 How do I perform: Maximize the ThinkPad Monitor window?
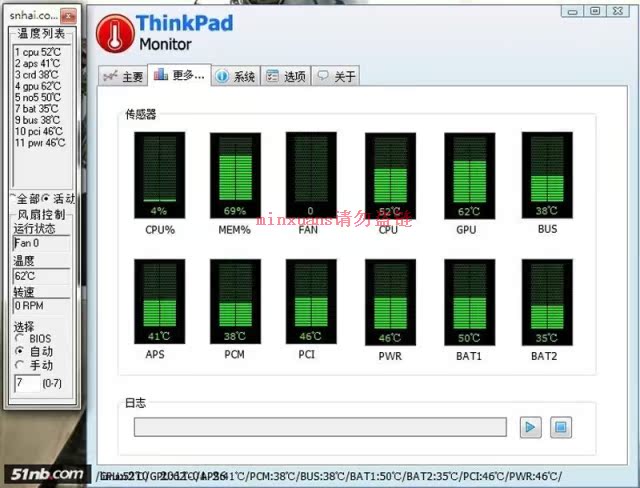click(596, 11)
